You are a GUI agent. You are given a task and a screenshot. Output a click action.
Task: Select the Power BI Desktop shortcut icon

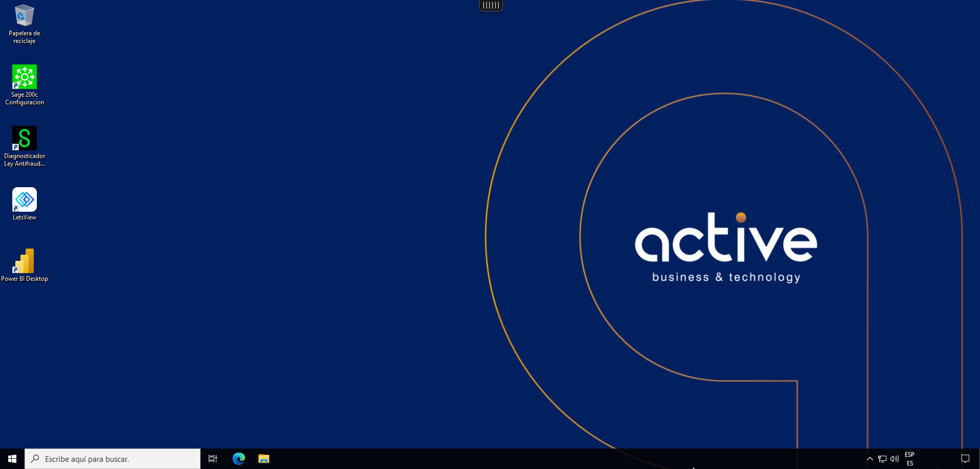(24, 261)
